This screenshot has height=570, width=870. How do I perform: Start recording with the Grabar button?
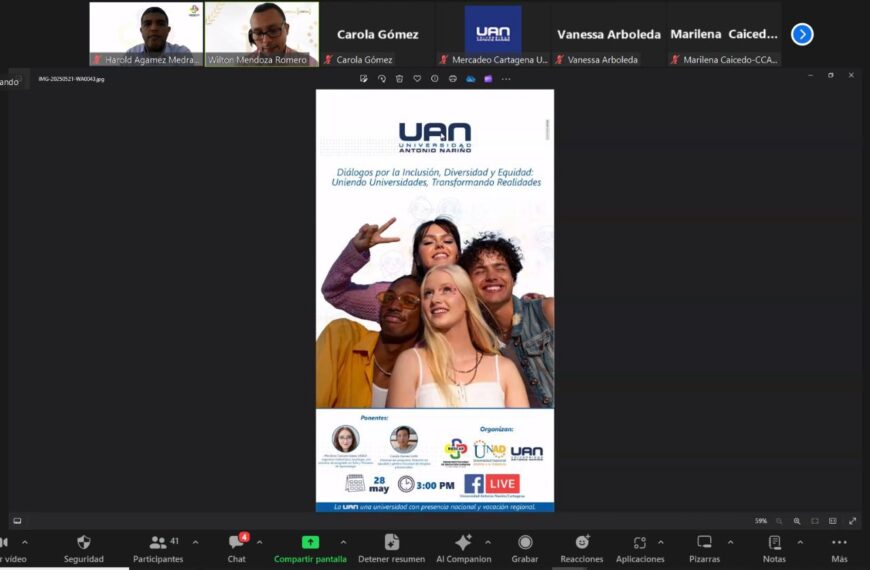525,543
